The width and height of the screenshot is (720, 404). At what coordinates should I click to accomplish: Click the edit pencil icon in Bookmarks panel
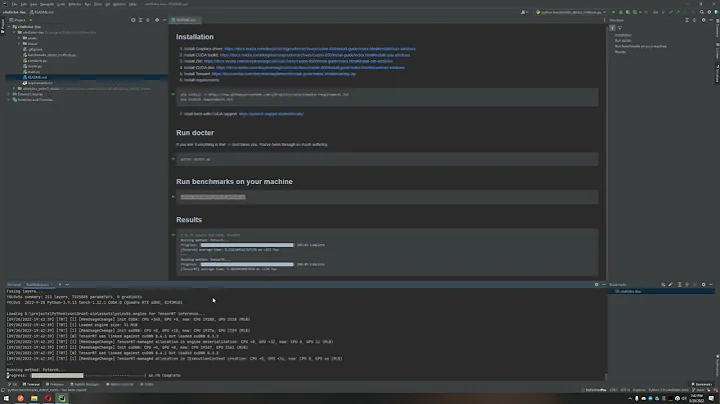(670, 285)
